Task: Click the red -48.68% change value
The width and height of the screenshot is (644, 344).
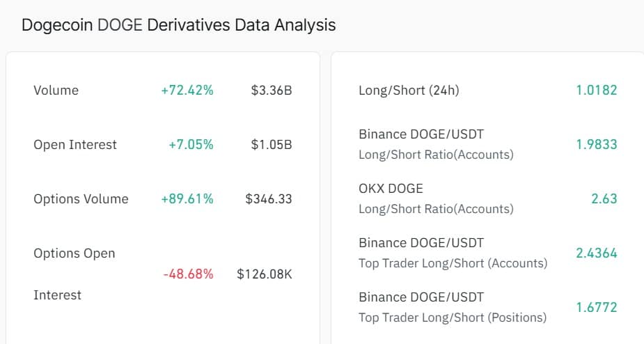Action: (x=188, y=274)
